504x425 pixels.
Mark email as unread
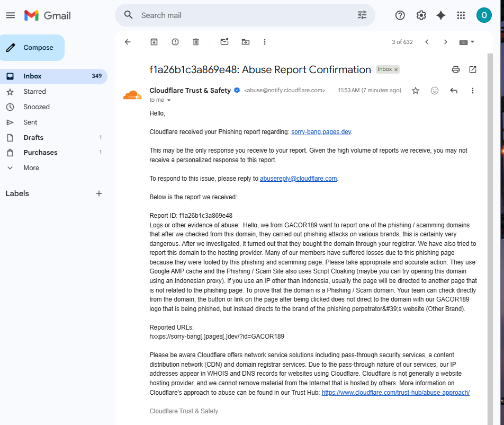(224, 41)
